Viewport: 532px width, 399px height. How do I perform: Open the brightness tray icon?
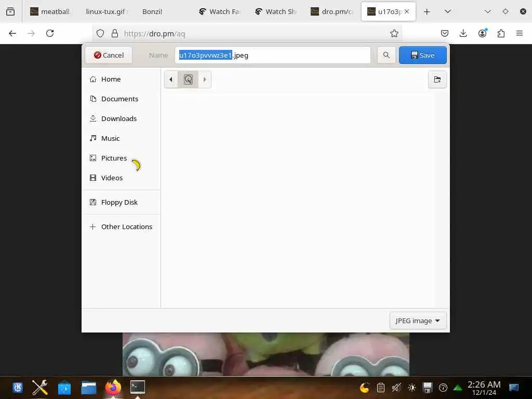coord(412,388)
